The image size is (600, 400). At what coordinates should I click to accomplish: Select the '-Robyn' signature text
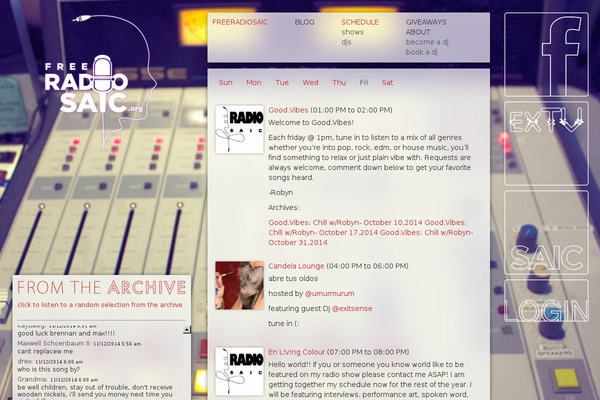pos(280,193)
